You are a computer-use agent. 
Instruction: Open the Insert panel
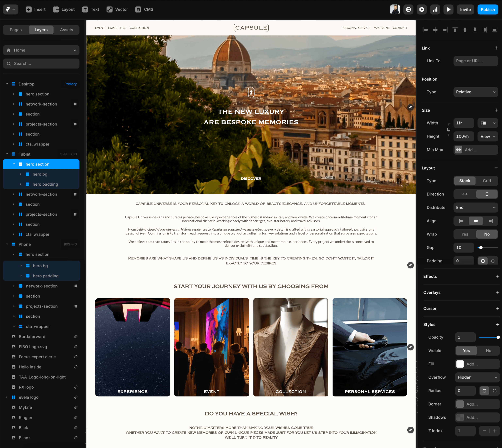coord(35,9)
